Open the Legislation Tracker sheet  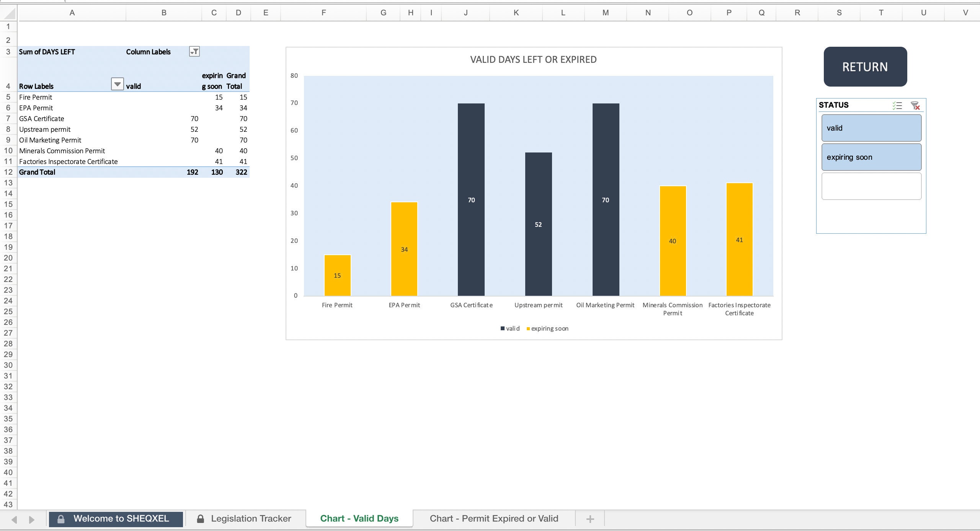pos(251,518)
